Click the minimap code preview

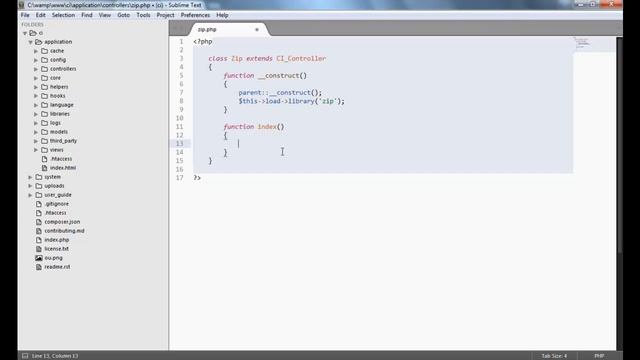point(582,43)
